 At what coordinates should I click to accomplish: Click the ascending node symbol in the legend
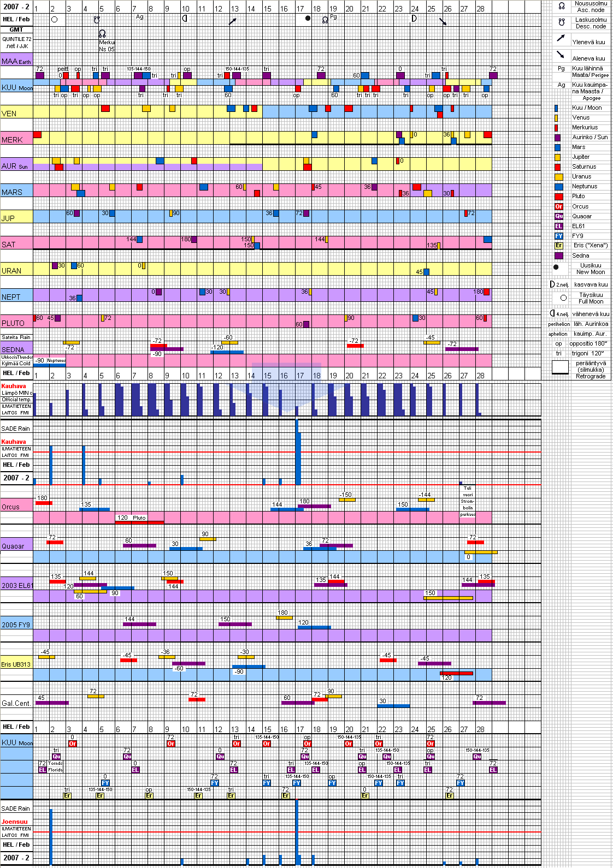(x=561, y=7)
